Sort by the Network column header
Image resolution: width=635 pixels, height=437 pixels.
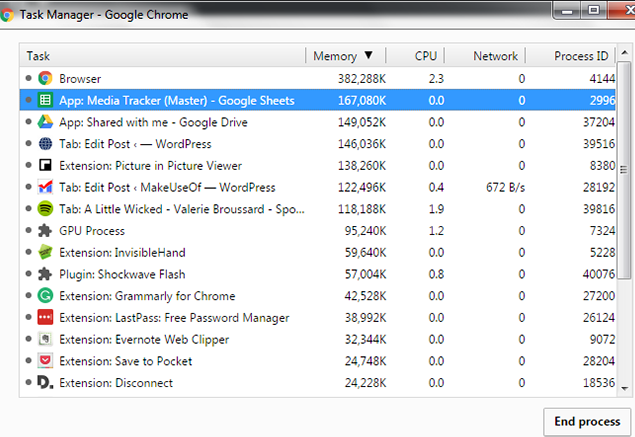click(x=485, y=55)
